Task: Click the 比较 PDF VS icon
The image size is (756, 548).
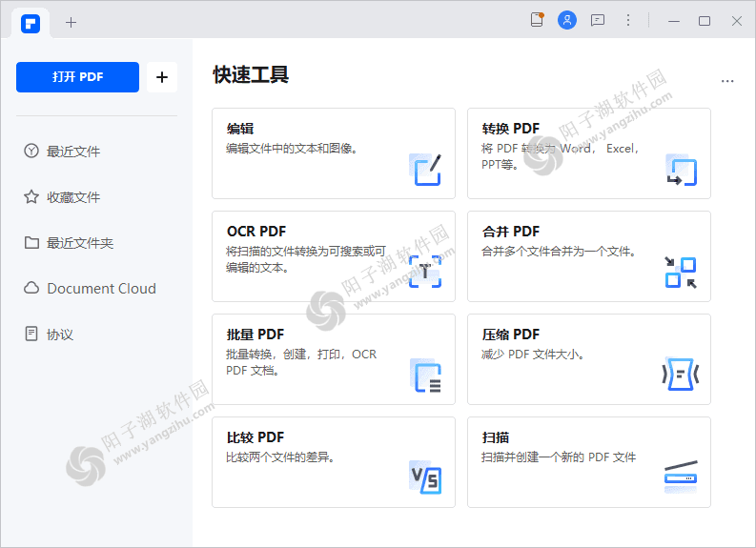Action: click(425, 477)
